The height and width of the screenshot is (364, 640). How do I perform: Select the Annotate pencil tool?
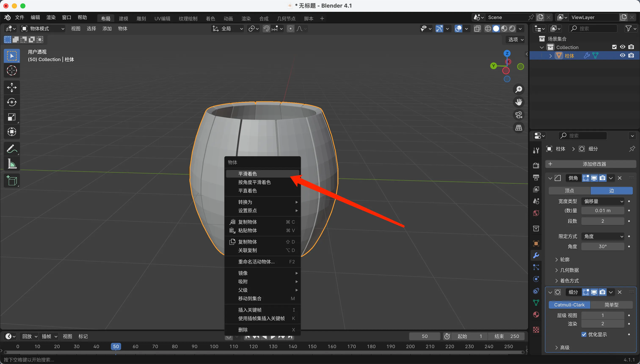tap(12, 149)
